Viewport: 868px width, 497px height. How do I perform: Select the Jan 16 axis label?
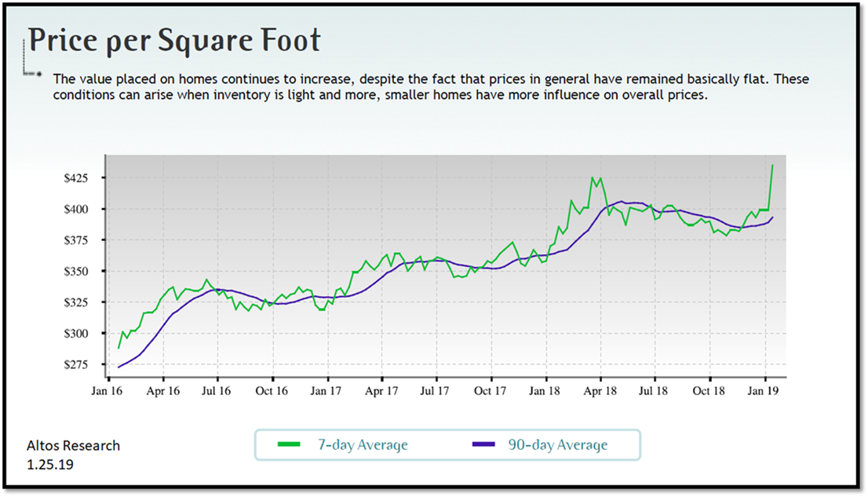107,390
